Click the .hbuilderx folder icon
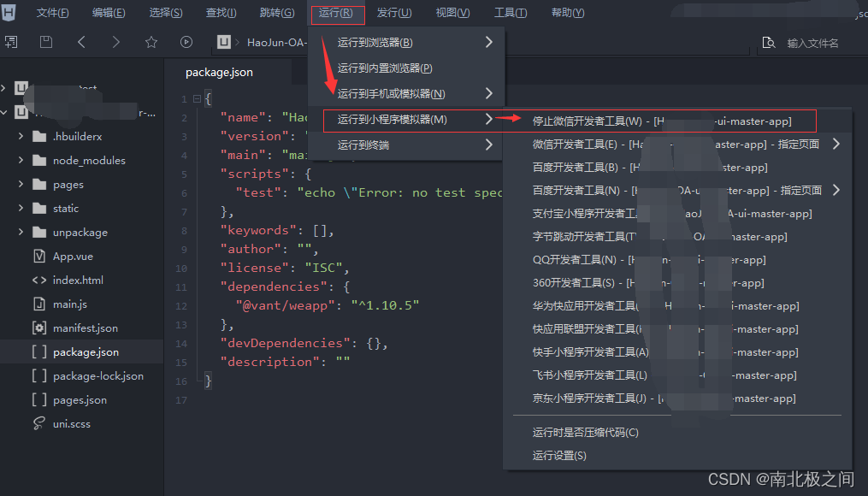This screenshot has height=496, width=868. point(39,136)
